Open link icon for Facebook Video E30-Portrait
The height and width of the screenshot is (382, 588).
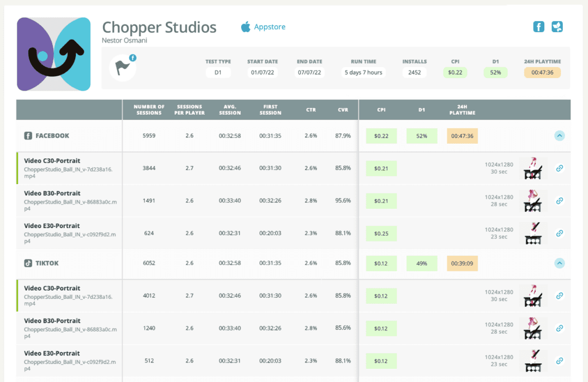pos(559,233)
